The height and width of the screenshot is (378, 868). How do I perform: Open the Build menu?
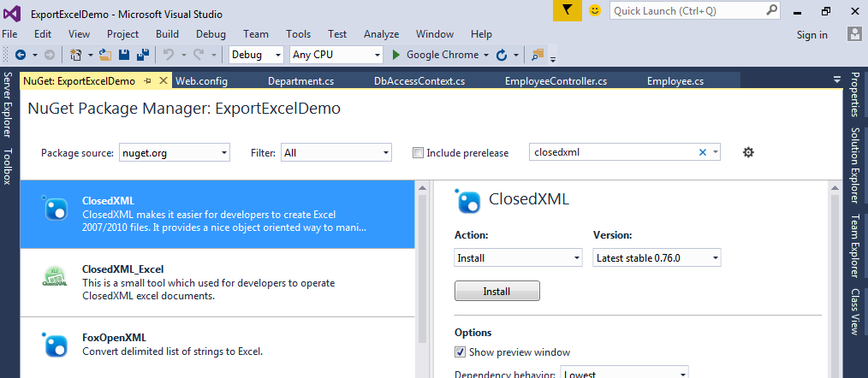click(167, 34)
